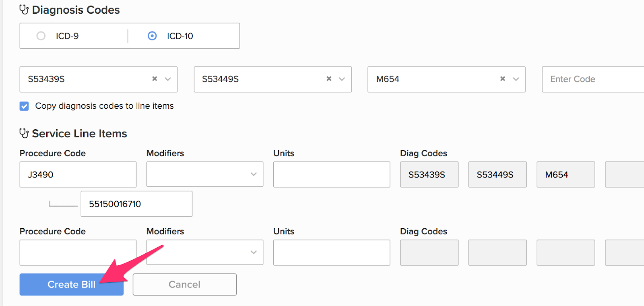Image resolution: width=644 pixels, height=306 pixels.
Task: Select the ICD-10 radio button
Action: (x=152, y=36)
